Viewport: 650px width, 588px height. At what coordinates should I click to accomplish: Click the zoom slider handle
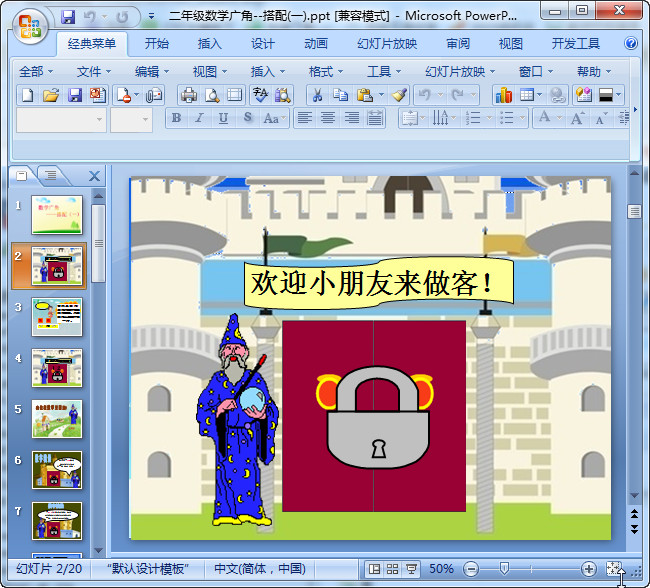[504, 569]
